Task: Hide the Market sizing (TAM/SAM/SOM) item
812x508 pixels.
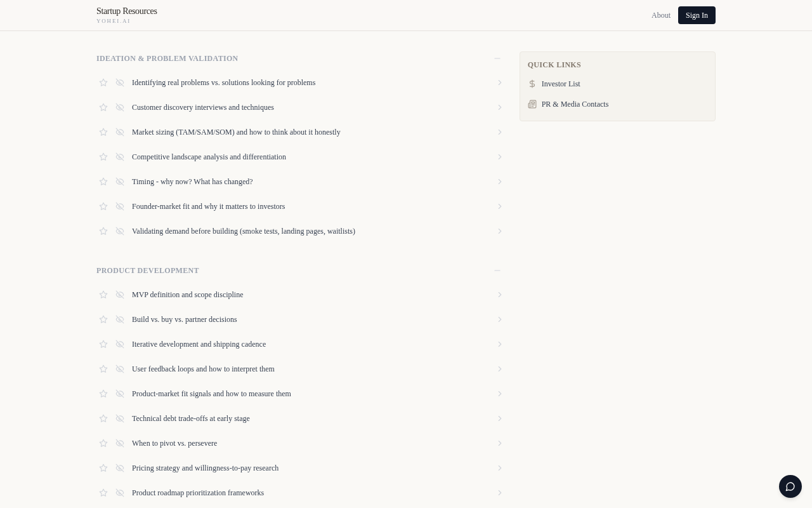Action: point(120,132)
